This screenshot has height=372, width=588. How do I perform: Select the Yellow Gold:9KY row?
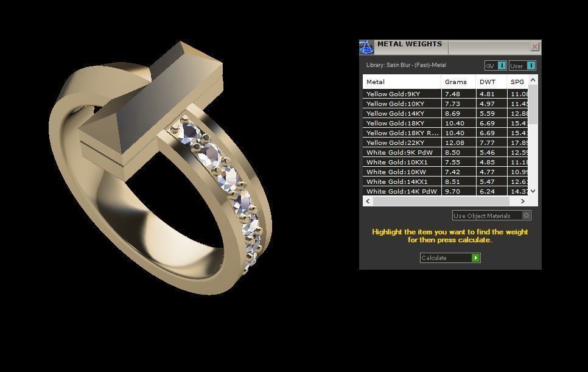pyautogui.click(x=445, y=94)
